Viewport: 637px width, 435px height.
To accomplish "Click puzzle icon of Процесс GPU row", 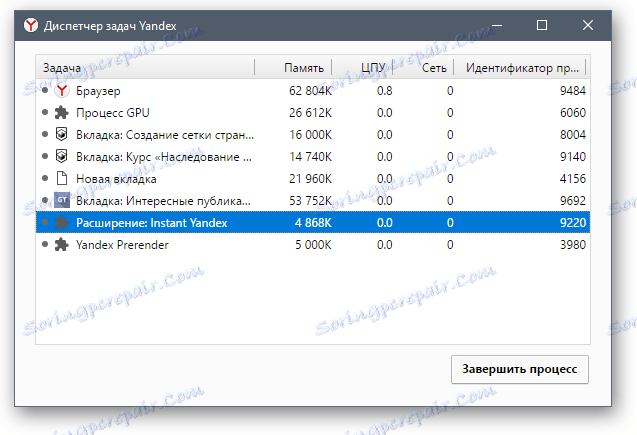I will pos(61,113).
